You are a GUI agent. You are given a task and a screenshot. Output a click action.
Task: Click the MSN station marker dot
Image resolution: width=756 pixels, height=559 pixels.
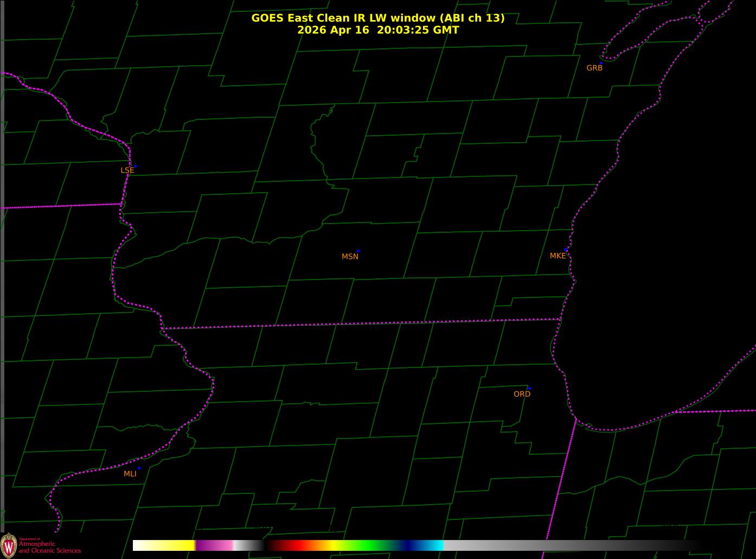pyautogui.click(x=358, y=251)
